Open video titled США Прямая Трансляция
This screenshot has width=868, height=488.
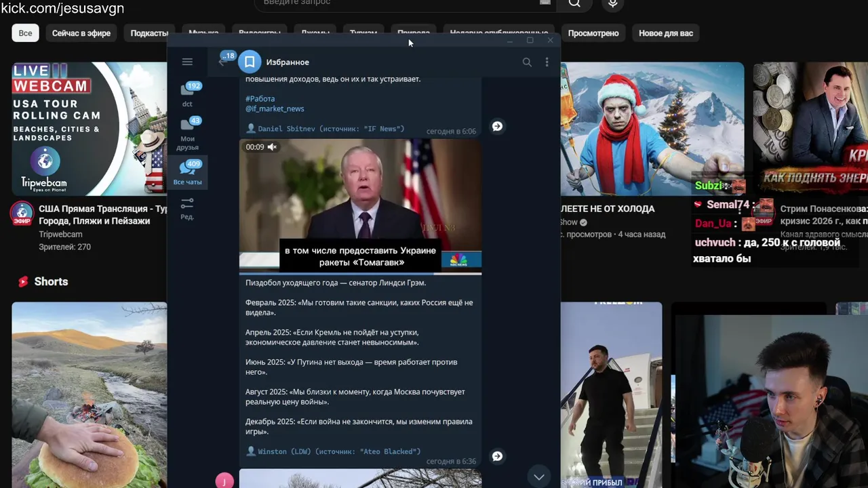pyautogui.click(x=102, y=215)
